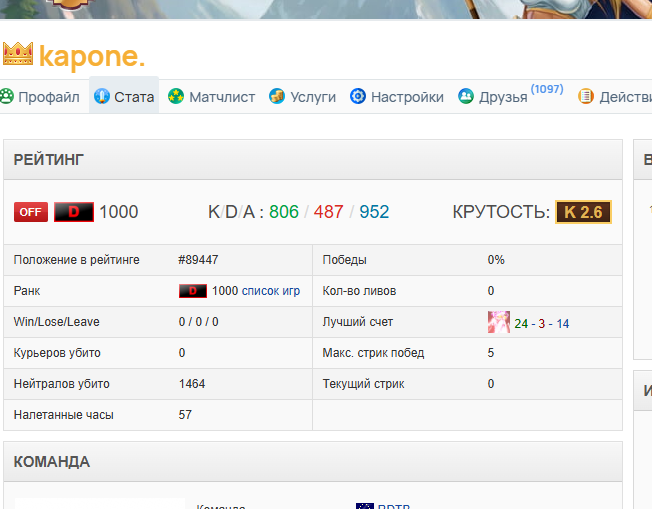Viewport: 652px width, 509px height.
Task: Open the список игр link
Action: (x=271, y=291)
